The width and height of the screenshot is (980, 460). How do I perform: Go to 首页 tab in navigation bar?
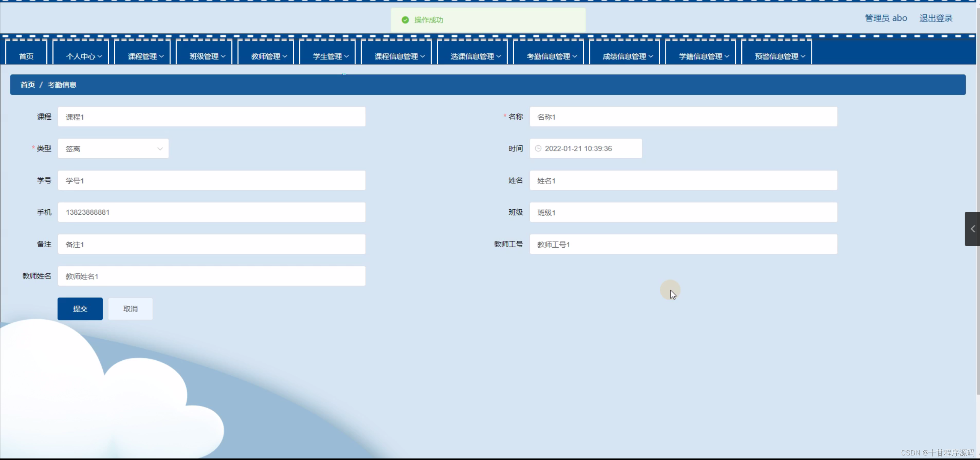point(26,56)
